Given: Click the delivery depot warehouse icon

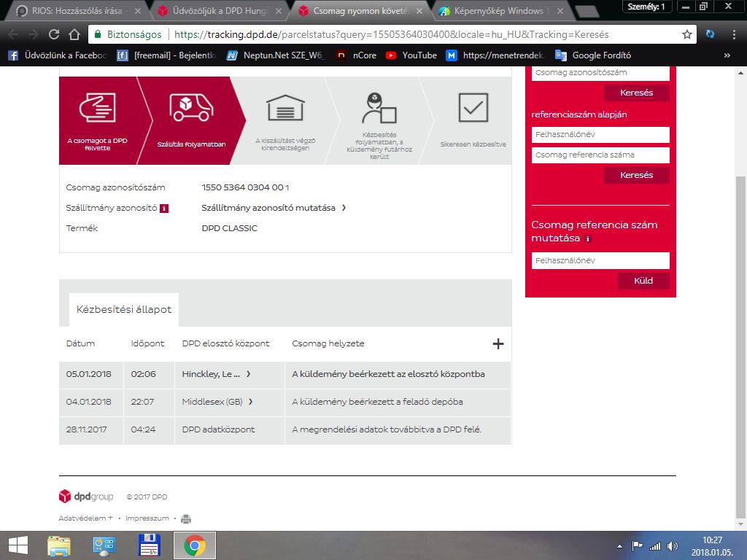Looking at the screenshot, I should pyautogui.click(x=285, y=108).
